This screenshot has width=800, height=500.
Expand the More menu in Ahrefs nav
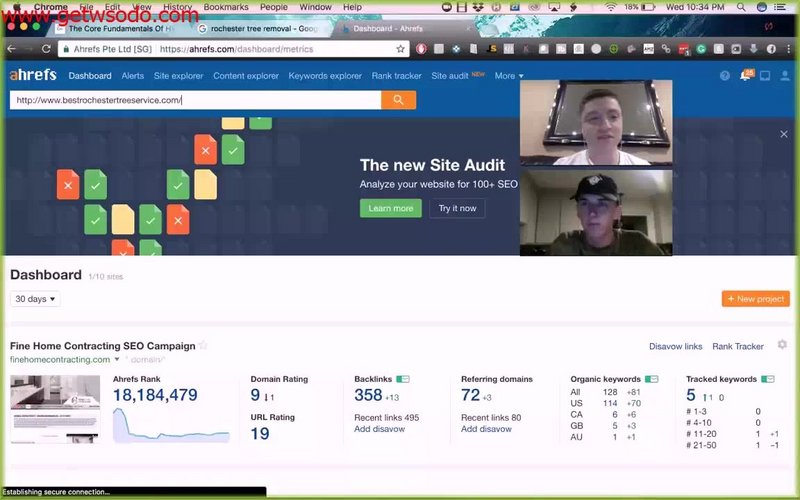click(x=509, y=76)
